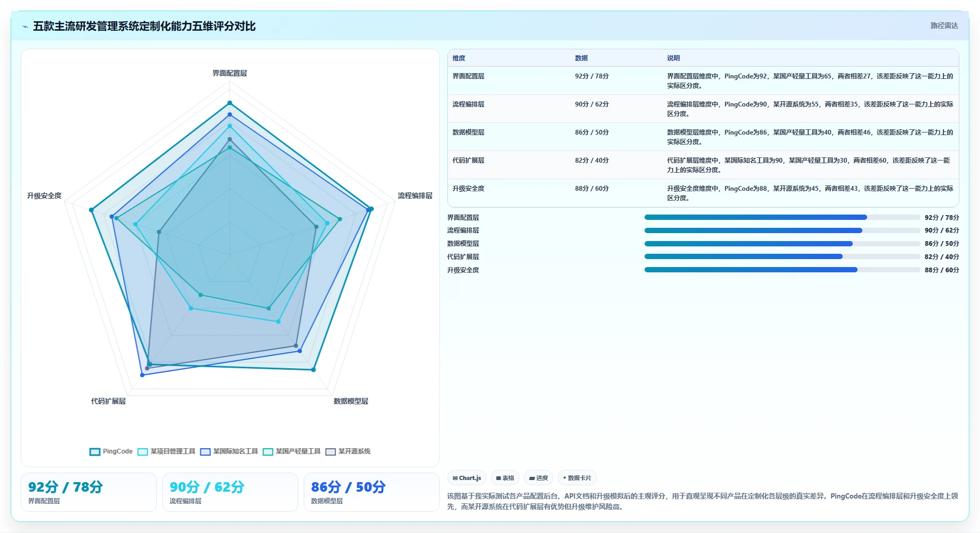Click the chart title heading text
Image resolution: width=980 pixels, height=533 pixels.
(x=144, y=26)
